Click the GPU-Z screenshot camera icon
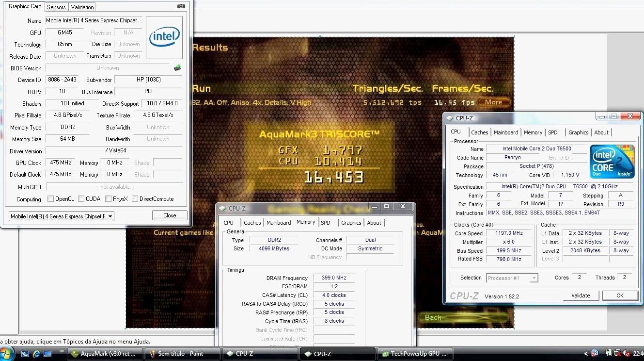 [x=181, y=6]
